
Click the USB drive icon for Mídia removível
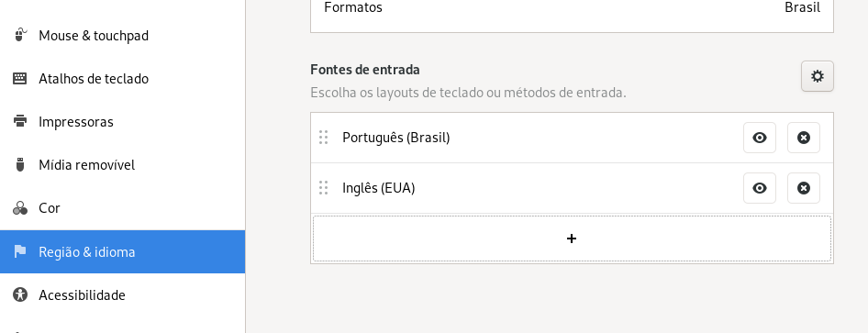coord(20,165)
